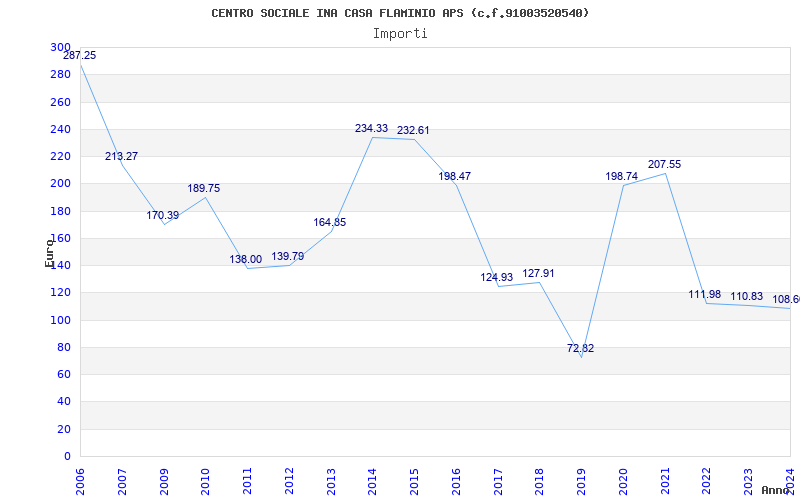
Task: Click data label 189.75
Action: pyautogui.click(x=204, y=188)
